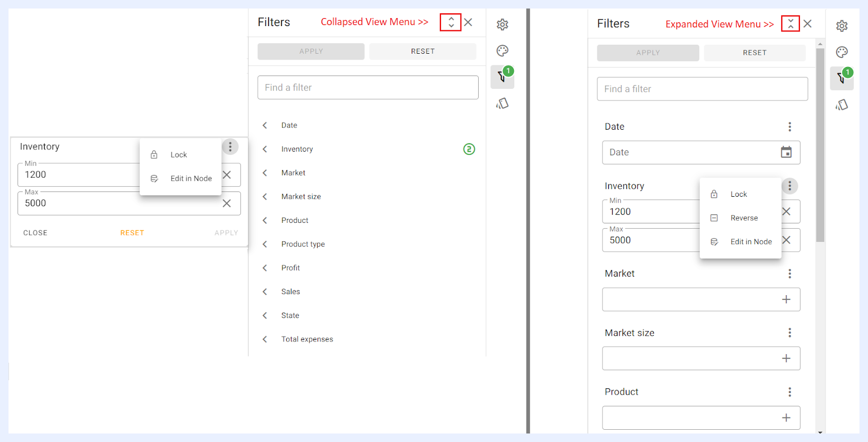868x442 pixels.
Task: Clear the Min value in expanded-view Inventory filter
Action: click(786, 212)
